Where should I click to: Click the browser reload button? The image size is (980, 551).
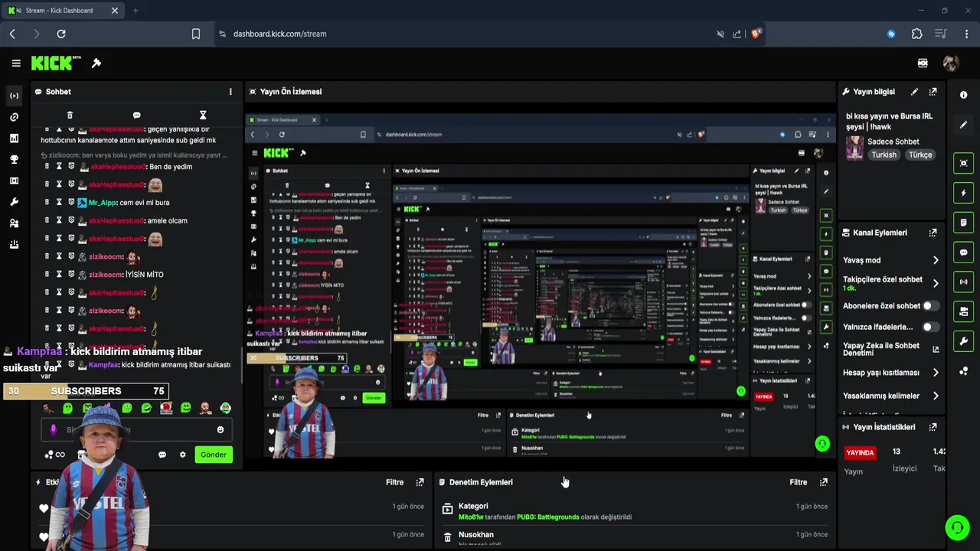61,34
